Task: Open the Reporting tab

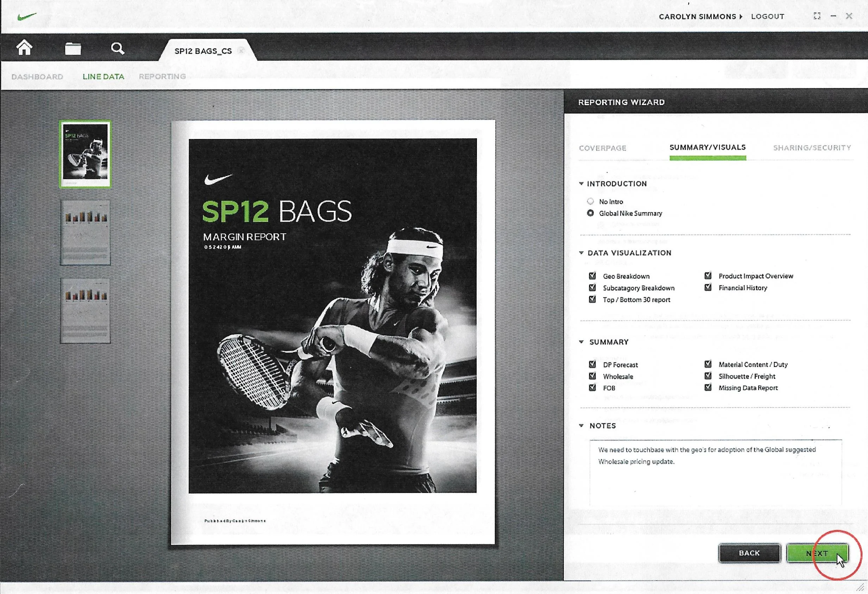Action: point(162,76)
